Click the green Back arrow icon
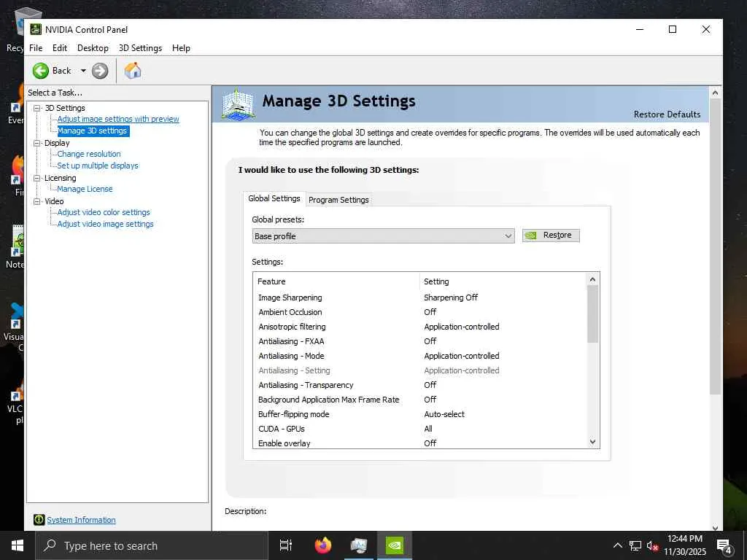Screen dimensions: 747x560 pos(41,71)
